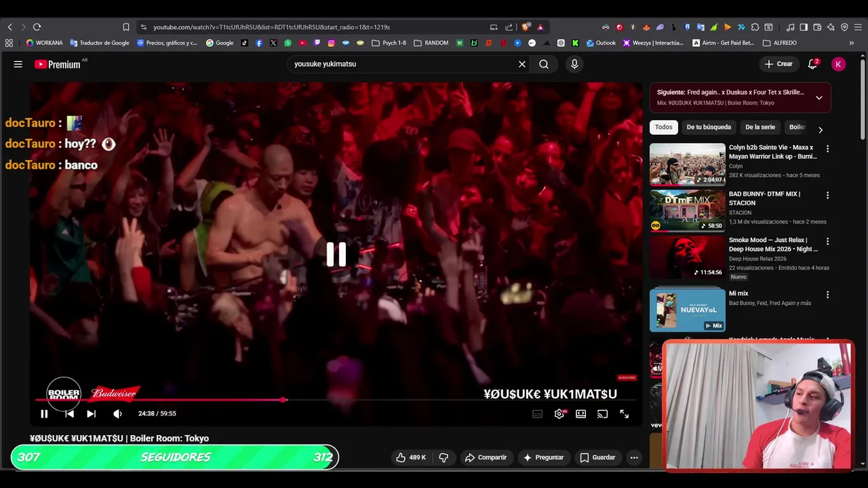Click the Crear button
Screen dimensions: 868x488
click(x=778, y=64)
